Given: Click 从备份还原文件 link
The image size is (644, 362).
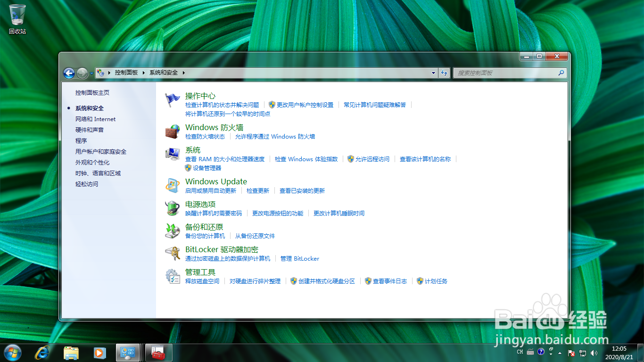Looking at the screenshot, I should point(255,236).
